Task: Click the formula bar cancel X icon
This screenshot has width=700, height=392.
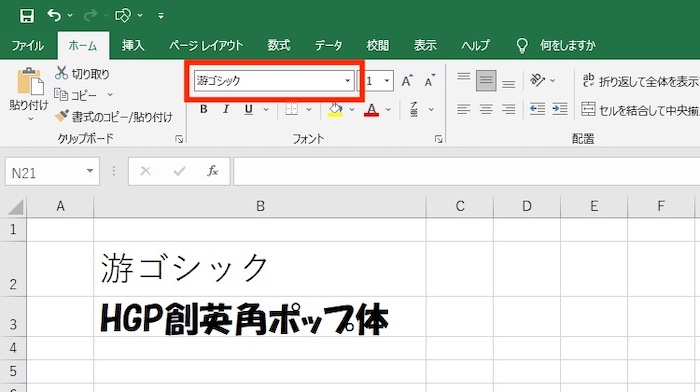Action: (146, 171)
